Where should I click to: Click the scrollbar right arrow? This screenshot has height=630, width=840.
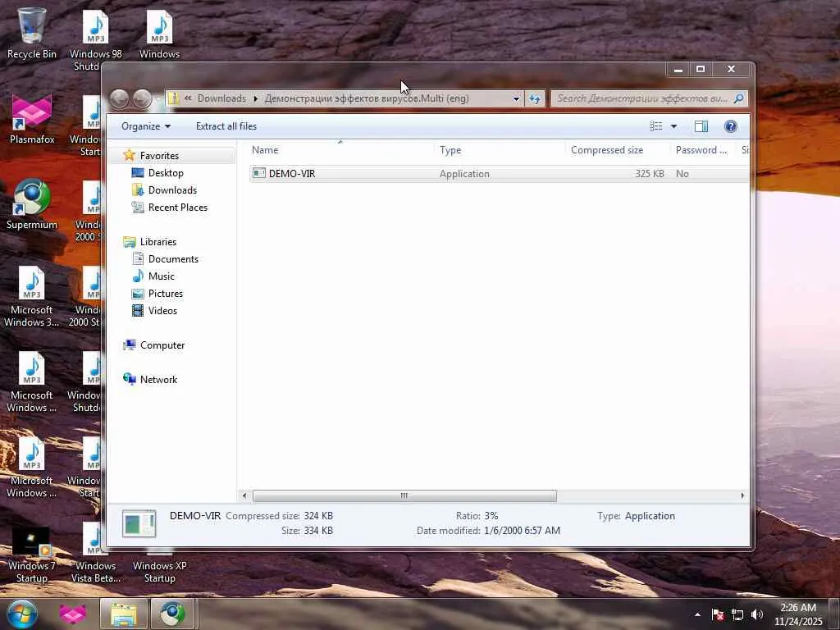742,496
